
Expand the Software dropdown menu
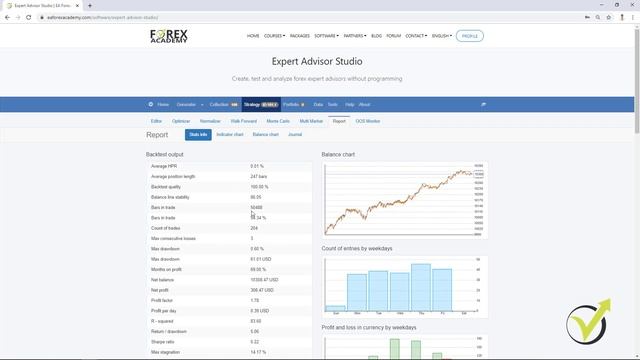pyautogui.click(x=326, y=36)
